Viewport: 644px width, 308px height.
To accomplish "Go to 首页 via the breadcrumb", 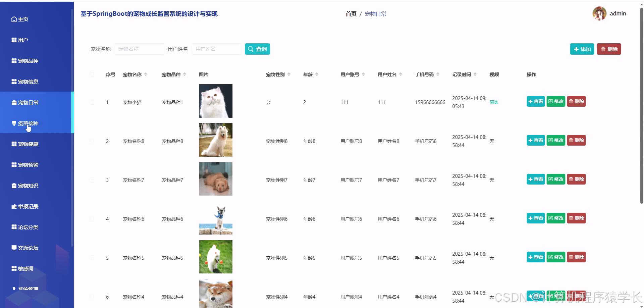I will (351, 14).
